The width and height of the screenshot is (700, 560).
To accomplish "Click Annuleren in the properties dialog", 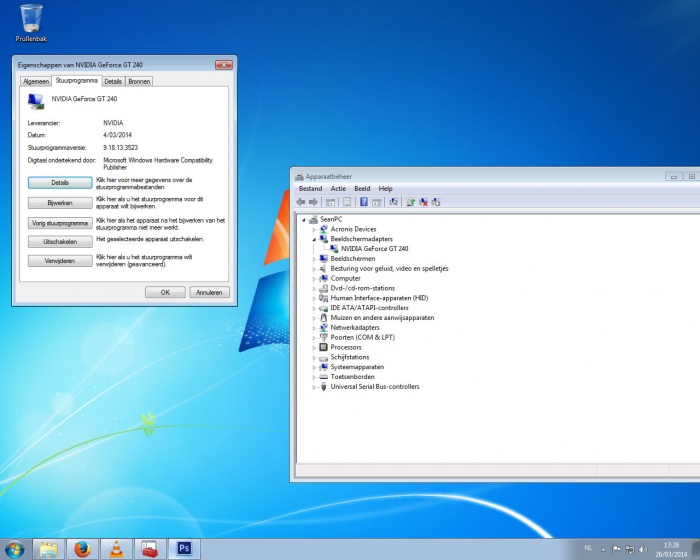I will tap(209, 293).
